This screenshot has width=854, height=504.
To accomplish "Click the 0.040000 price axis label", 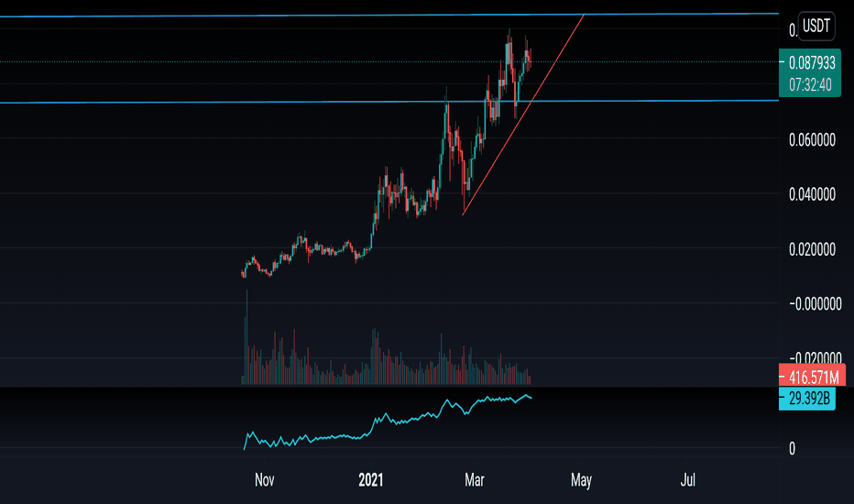I will click(812, 194).
